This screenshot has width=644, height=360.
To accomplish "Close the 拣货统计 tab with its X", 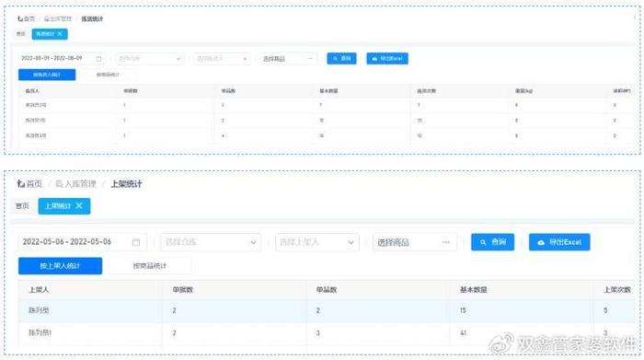I will [x=60, y=34].
